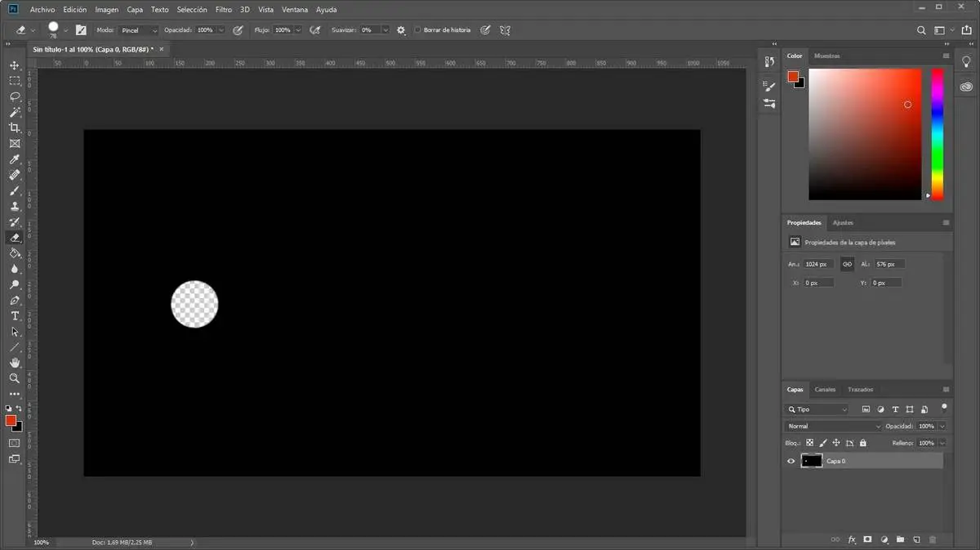Select the Dodge tool
980x550 pixels.
tap(14, 284)
